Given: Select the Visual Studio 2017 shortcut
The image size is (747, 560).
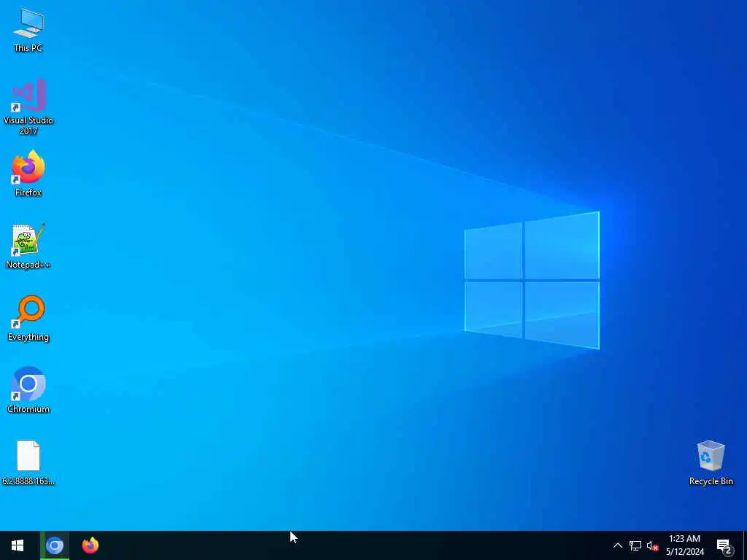Looking at the screenshot, I should (28, 106).
